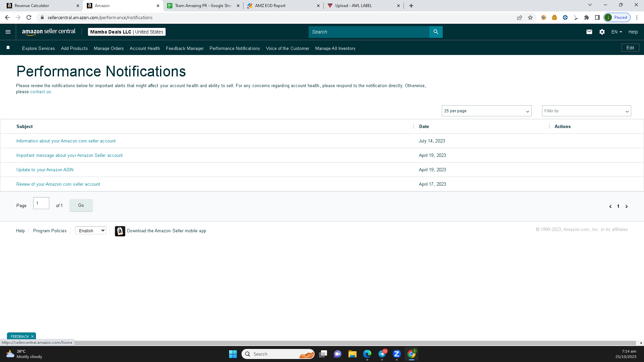Viewport: 644px width, 362px height.
Task: Open Manage Orders in the nav bar
Action: tap(109, 48)
